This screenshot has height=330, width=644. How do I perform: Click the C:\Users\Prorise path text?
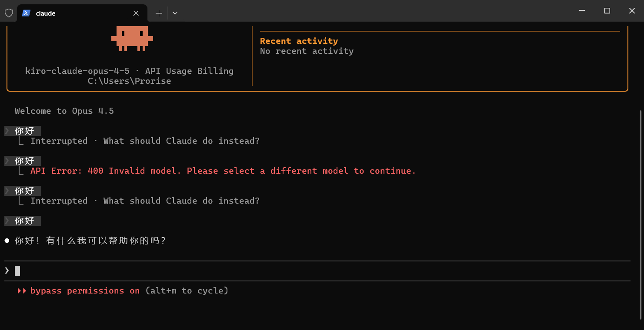pyautogui.click(x=129, y=81)
